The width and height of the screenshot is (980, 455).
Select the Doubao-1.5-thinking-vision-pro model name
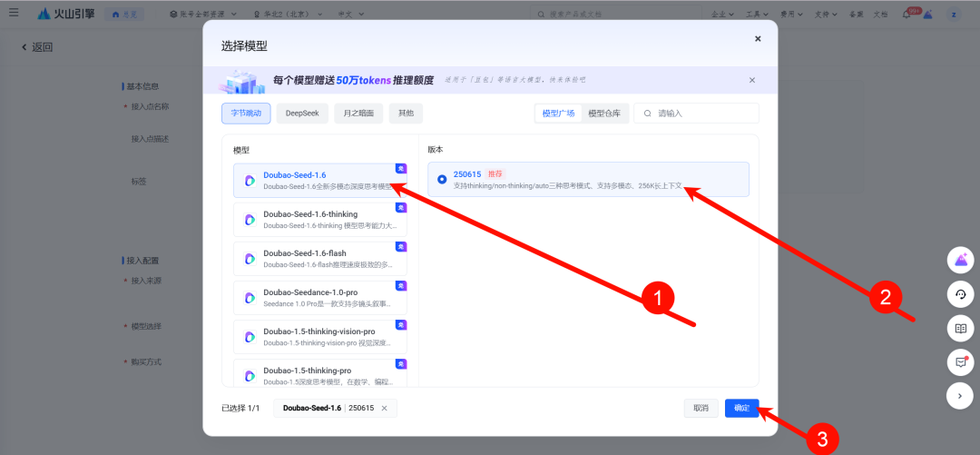pos(319,331)
